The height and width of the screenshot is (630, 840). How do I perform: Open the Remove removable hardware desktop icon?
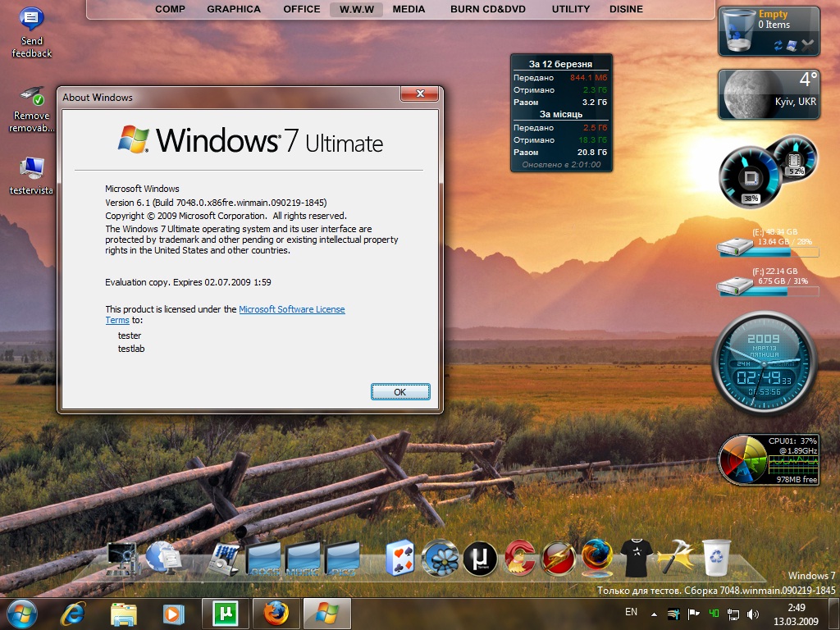32,109
